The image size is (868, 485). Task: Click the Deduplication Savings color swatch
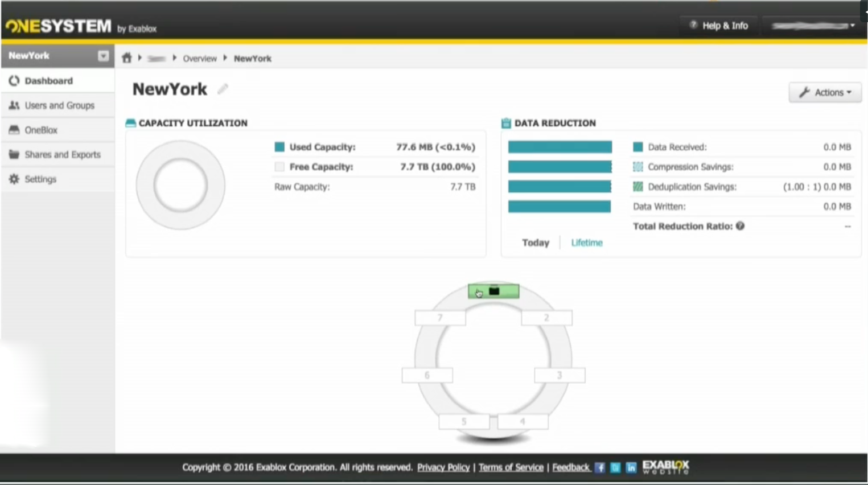coord(638,187)
